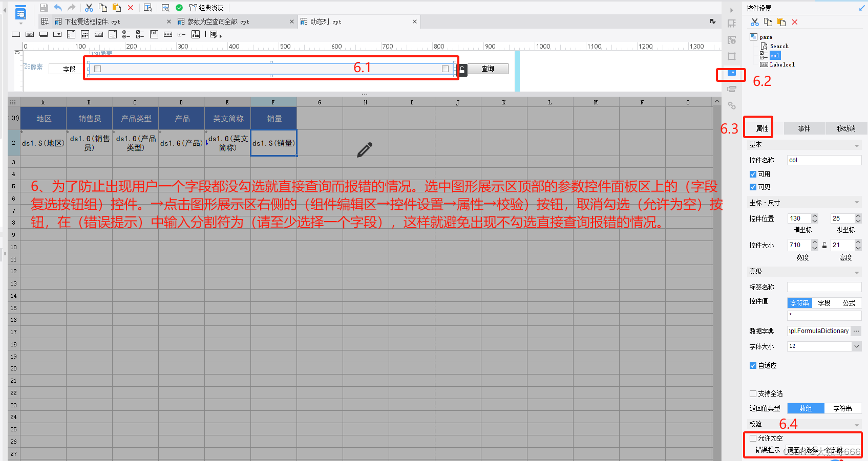
Task: Click the scissors cut icon in main toolbar
Action: click(x=89, y=8)
